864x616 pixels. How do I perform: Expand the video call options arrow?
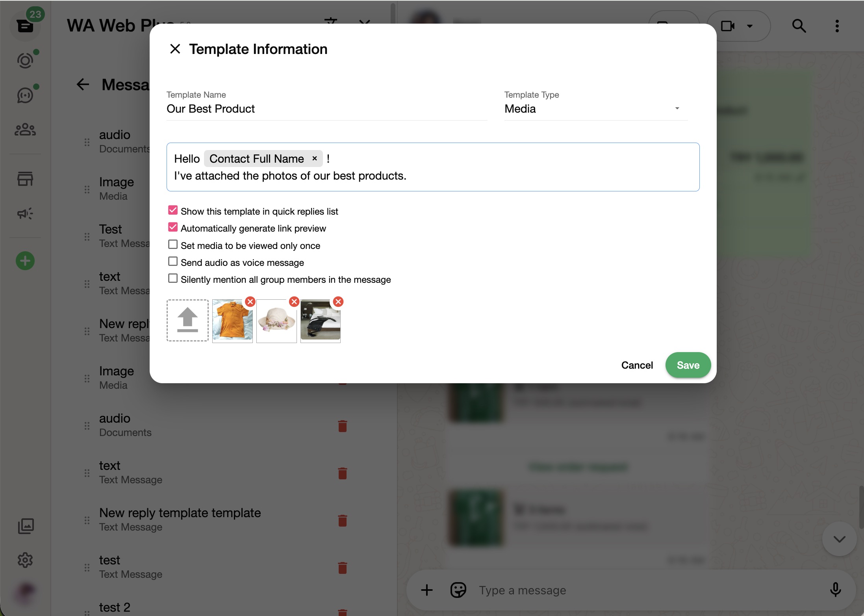tap(750, 26)
